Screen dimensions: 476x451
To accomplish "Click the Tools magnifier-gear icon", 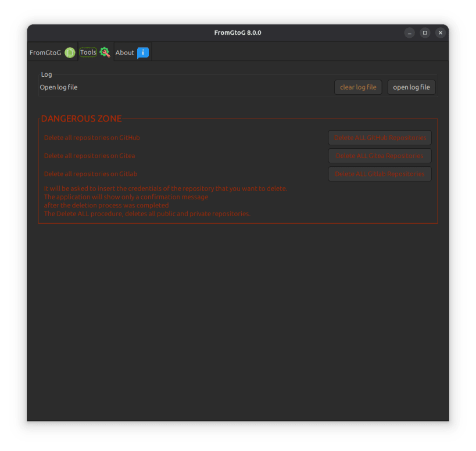I will [x=105, y=52].
